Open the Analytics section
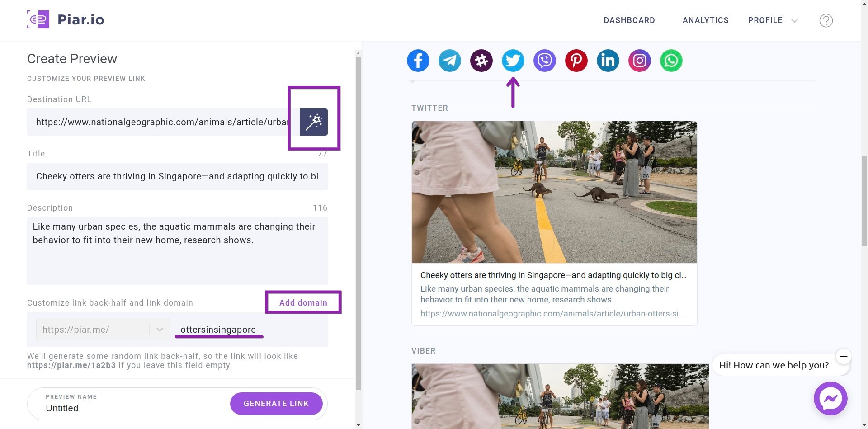This screenshot has width=868, height=429. [705, 20]
